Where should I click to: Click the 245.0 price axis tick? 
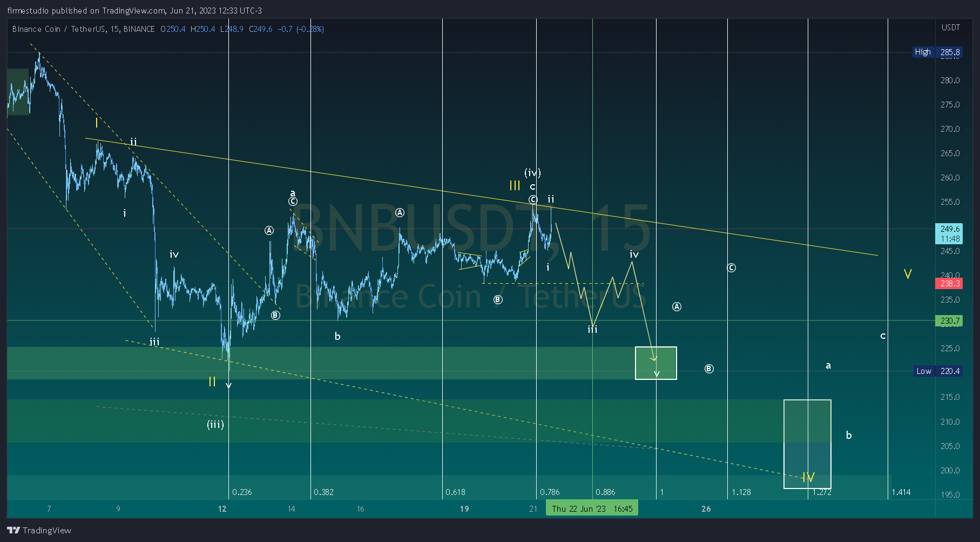950,251
